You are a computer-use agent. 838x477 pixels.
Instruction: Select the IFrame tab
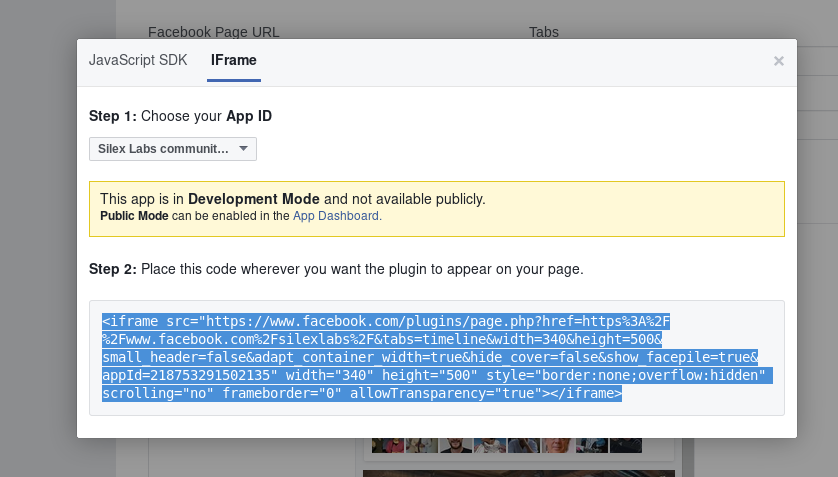point(234,60)
